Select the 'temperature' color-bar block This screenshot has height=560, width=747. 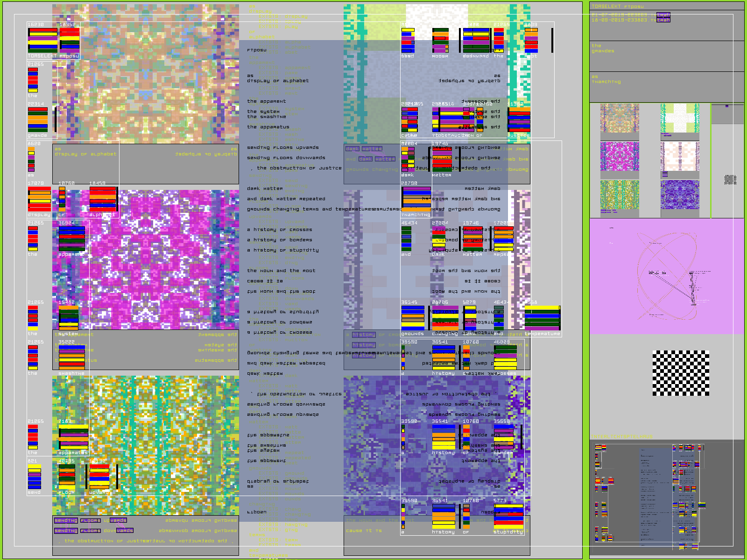click(x=542, y=318)
